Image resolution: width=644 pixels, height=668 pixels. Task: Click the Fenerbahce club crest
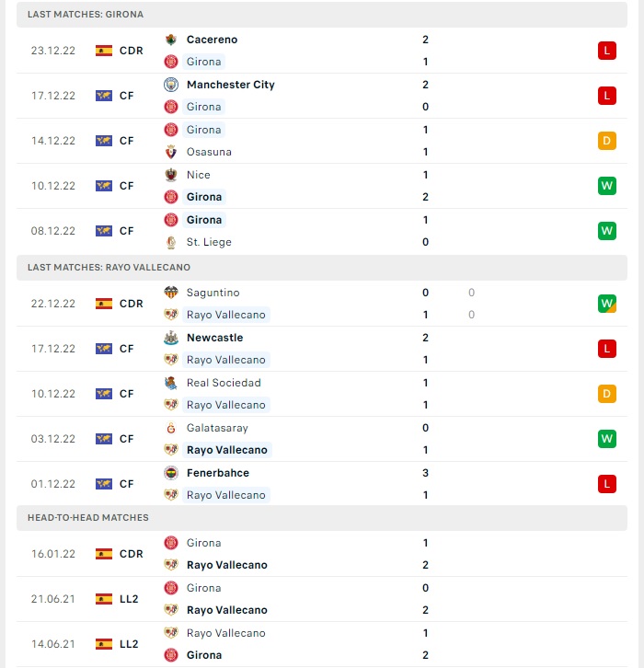pyautogui.click(x=171, y=473)
